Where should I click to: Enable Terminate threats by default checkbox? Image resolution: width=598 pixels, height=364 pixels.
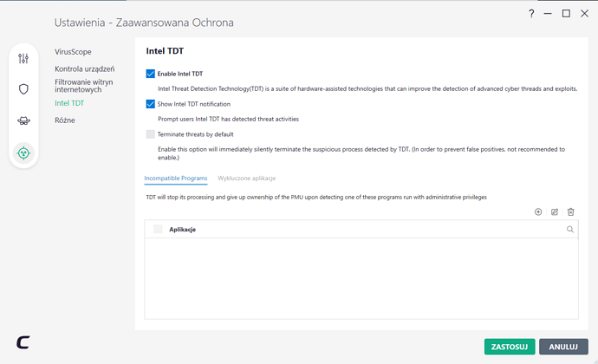click(x=150, y=134)
